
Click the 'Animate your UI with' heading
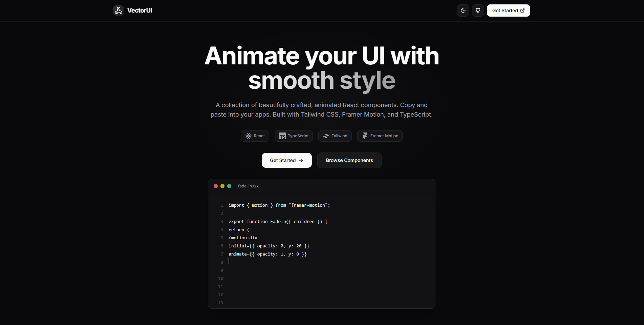[322, 56]
